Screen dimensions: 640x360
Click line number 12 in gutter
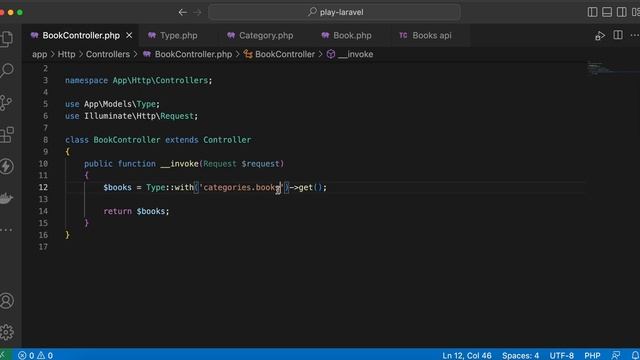(43, 187)
